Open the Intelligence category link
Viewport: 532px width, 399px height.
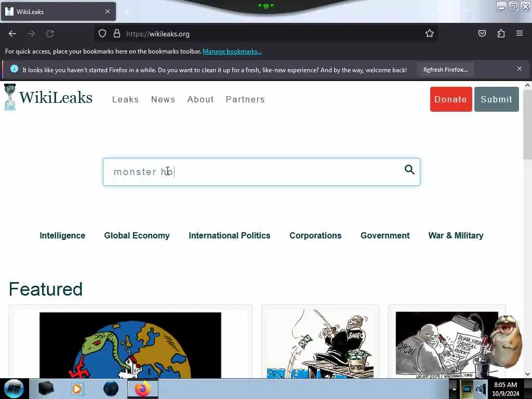(x=62, y=235)
